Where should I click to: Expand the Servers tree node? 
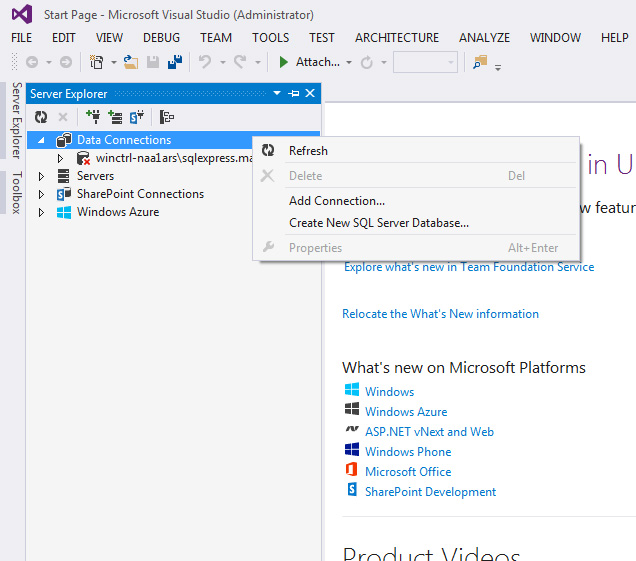41,176
